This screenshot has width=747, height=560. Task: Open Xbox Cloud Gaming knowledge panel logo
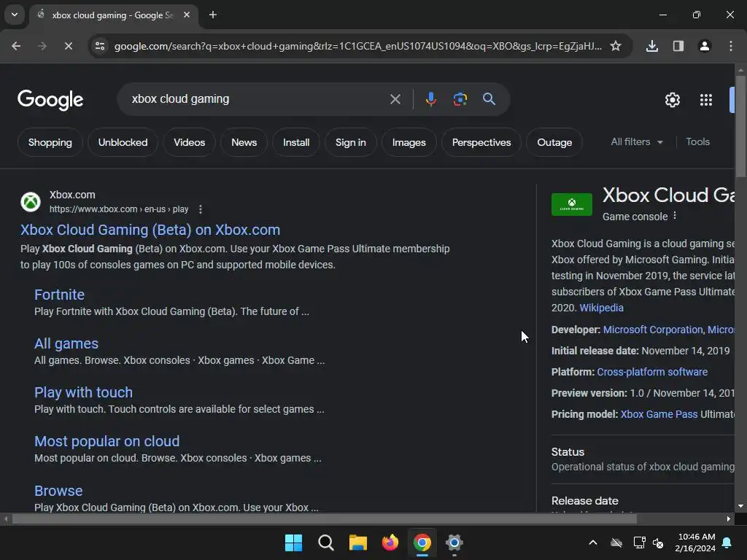coord(572,204)
